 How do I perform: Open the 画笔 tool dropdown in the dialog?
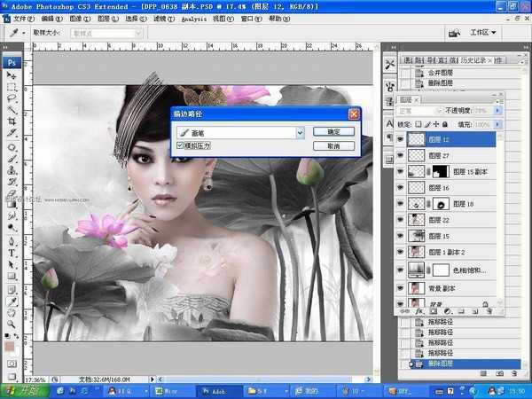(x=300, y=131)
